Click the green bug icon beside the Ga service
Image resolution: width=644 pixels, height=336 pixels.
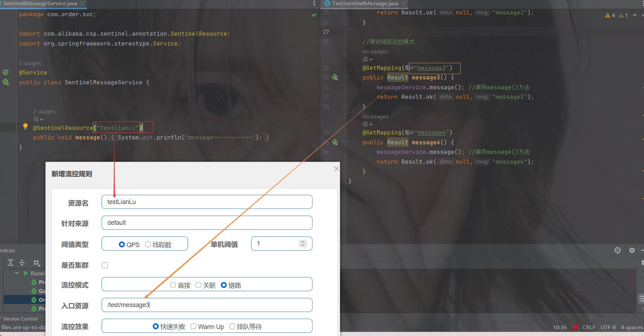coord(34,291)
